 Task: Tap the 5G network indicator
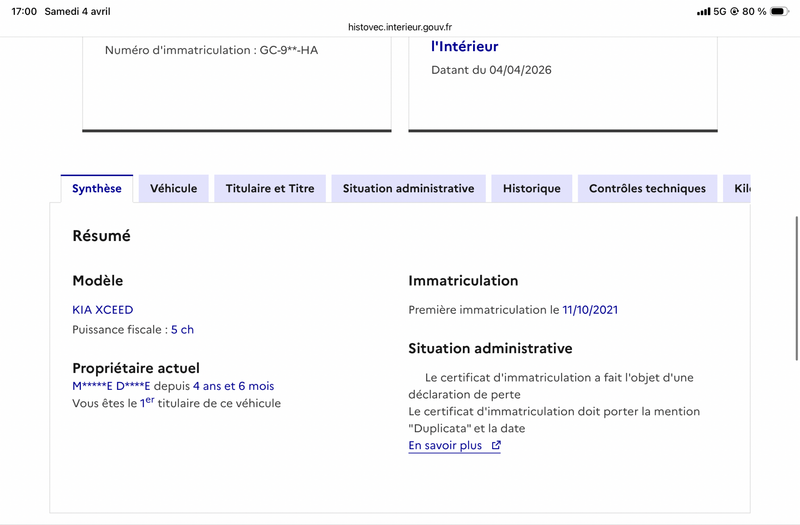(x=719, y=11)
